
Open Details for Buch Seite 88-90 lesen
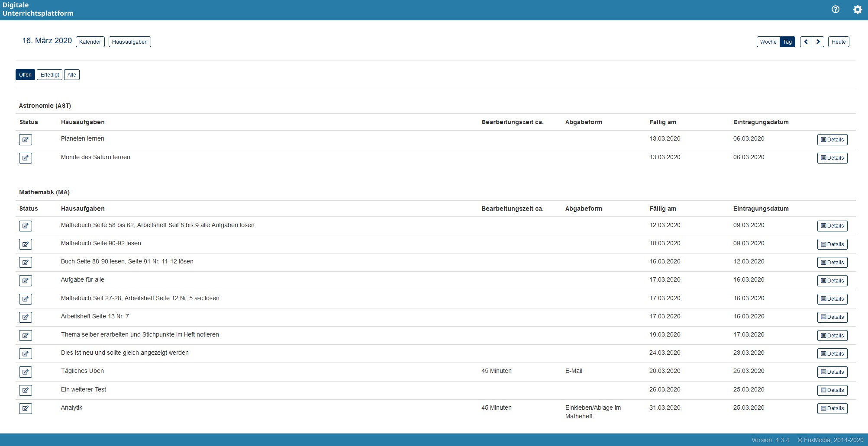[832, 263]
